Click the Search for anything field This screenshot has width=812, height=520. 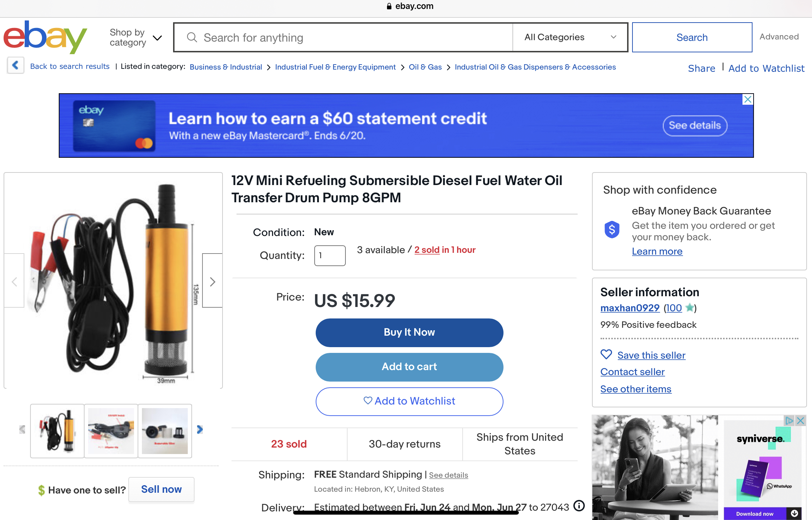[x=343, y=37]
